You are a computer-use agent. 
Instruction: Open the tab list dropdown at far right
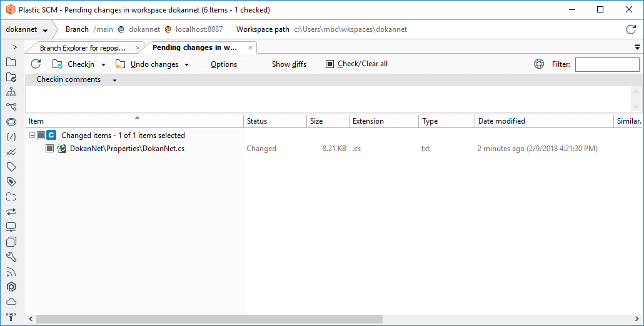(637, 47)
